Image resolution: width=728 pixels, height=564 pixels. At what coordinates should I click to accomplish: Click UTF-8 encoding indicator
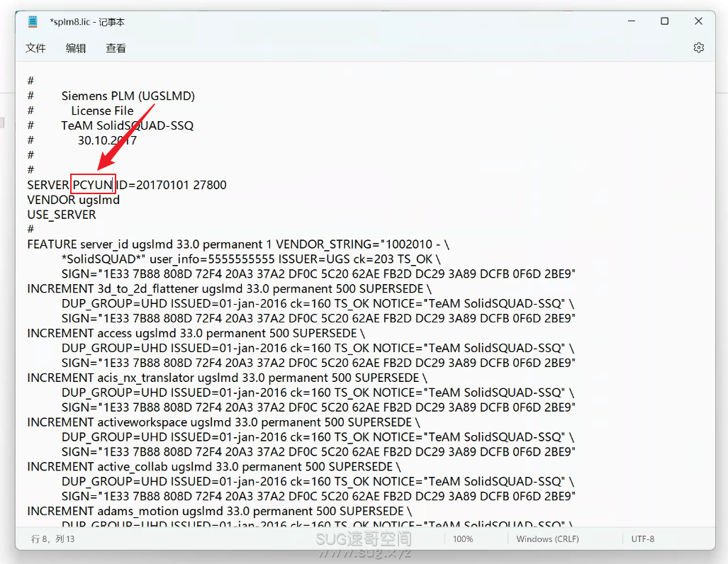[x=642, y=539]
